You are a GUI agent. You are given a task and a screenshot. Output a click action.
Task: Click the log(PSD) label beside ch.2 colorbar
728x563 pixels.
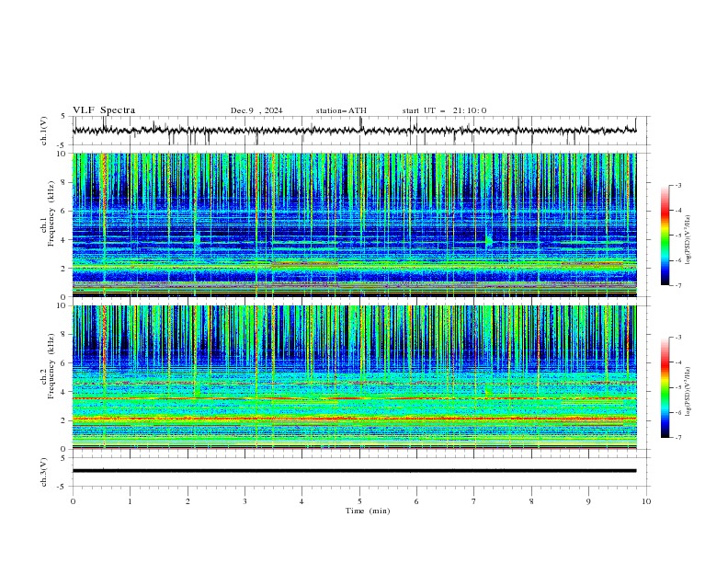coord(688,392)
